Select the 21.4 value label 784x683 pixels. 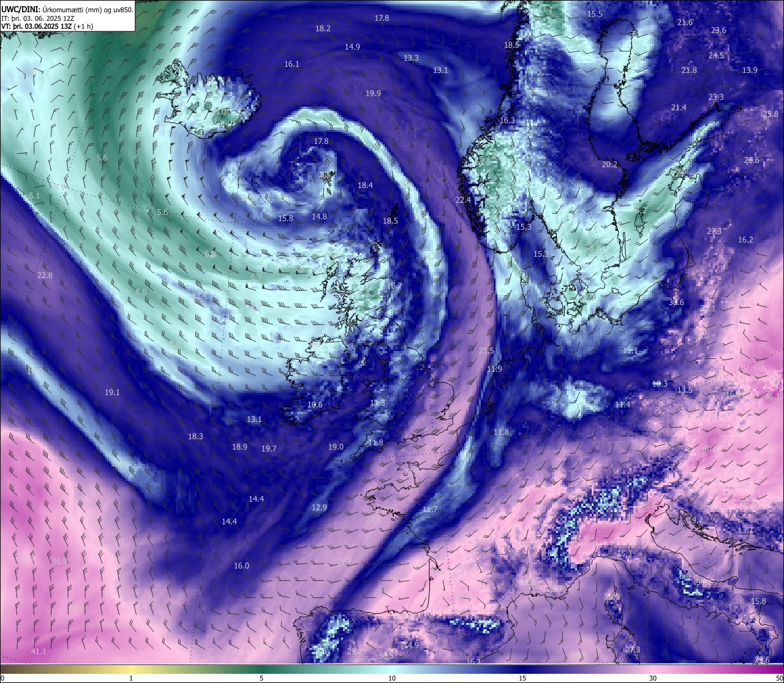679,108
